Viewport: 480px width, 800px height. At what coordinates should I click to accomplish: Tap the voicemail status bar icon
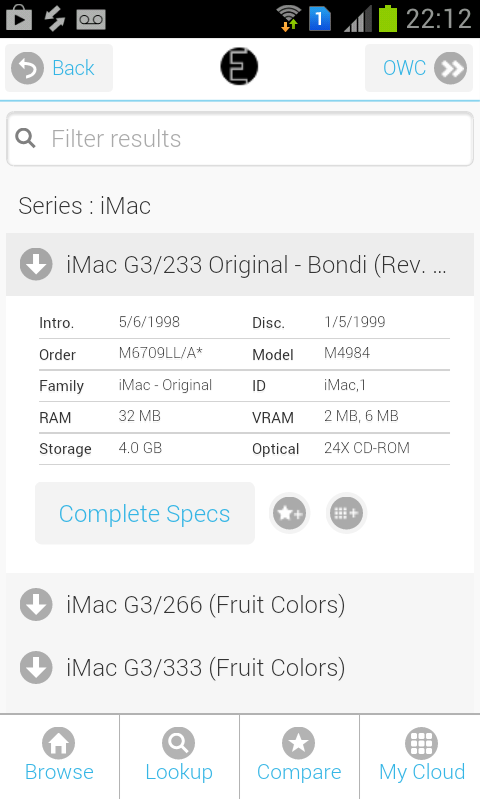[91, 19]
